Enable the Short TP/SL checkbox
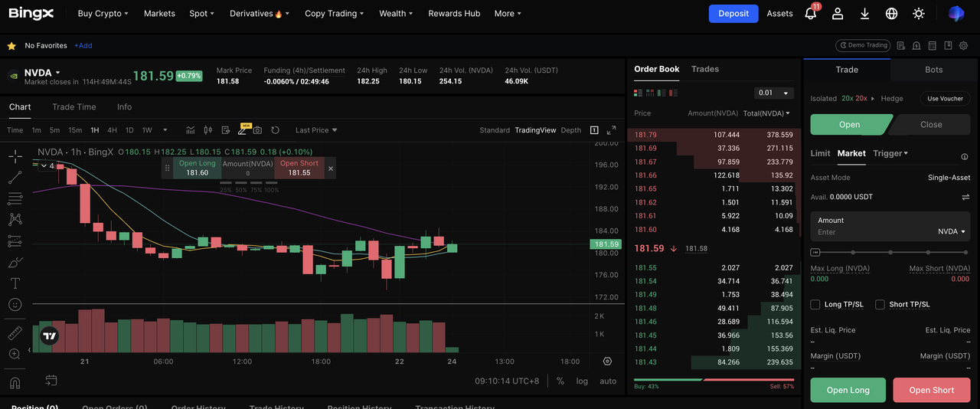The image size is (980, 409). pos(880,304)
